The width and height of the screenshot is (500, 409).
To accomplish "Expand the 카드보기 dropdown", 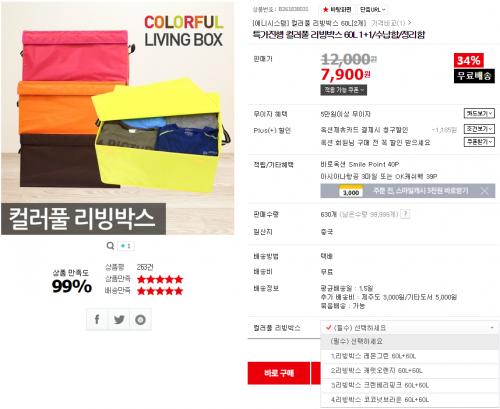I will [x=479, y=114].
